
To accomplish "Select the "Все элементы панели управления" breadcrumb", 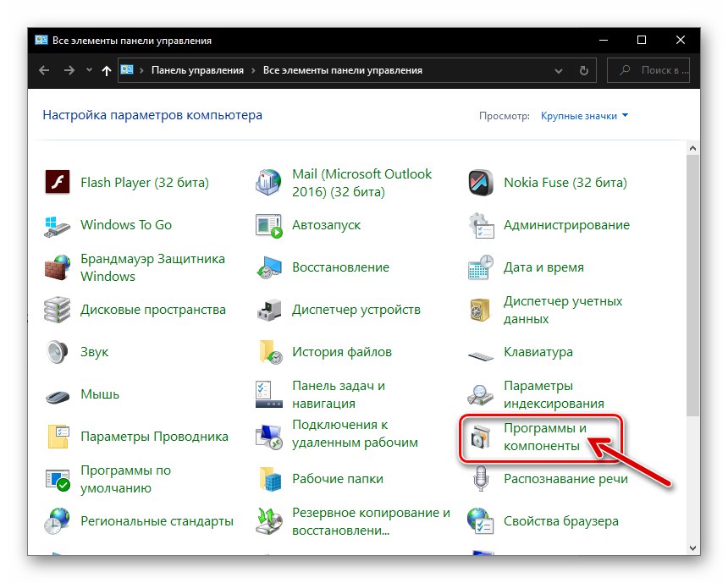I will 342,70.
